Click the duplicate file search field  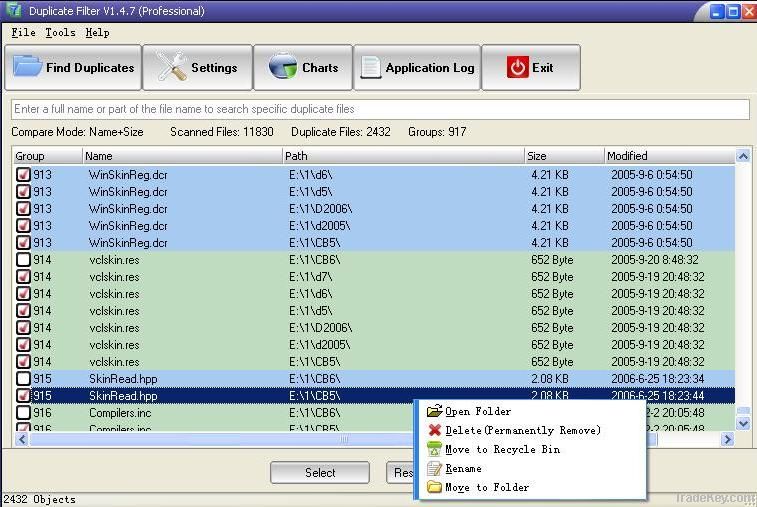pos(380,109)
